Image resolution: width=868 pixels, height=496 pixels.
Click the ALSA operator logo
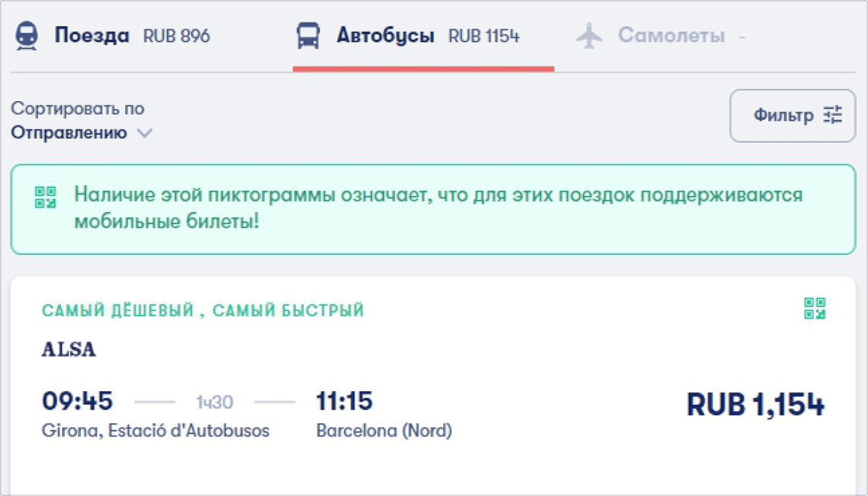69,351
